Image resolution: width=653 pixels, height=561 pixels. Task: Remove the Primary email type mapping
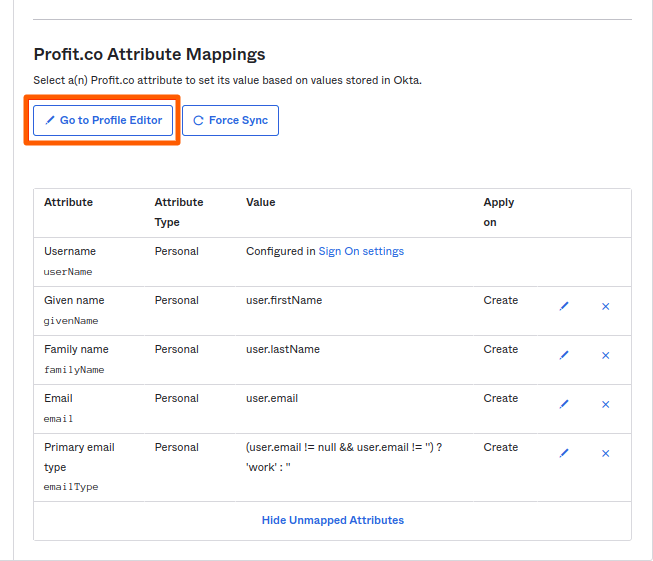(x=605, y=453)
